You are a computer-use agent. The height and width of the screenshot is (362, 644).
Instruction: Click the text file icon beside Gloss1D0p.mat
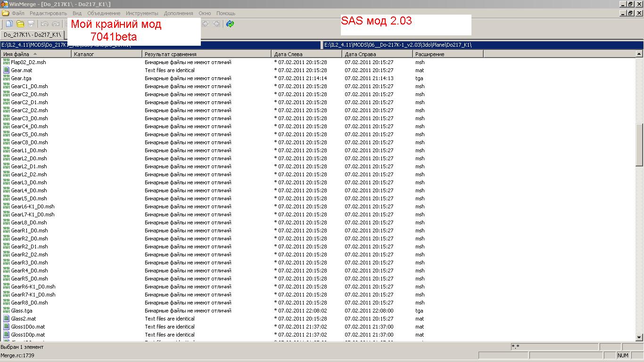[7, 335]
